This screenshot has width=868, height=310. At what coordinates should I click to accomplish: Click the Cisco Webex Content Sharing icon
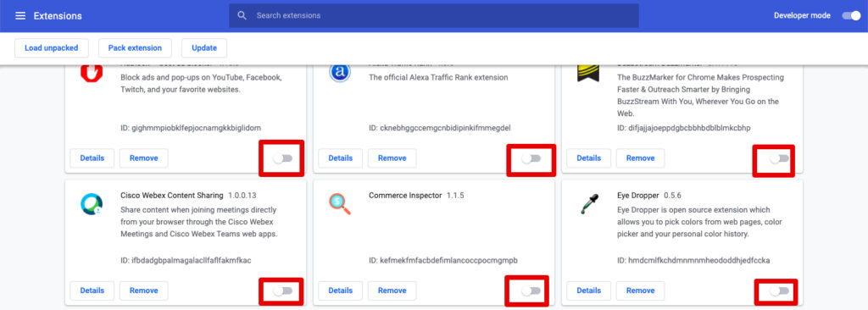92,204
